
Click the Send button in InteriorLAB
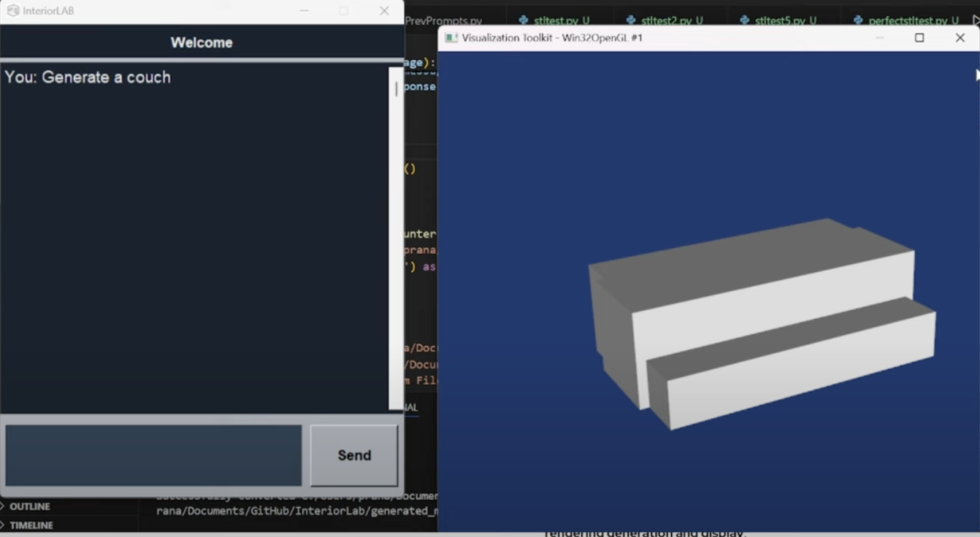tap(353, 455)
